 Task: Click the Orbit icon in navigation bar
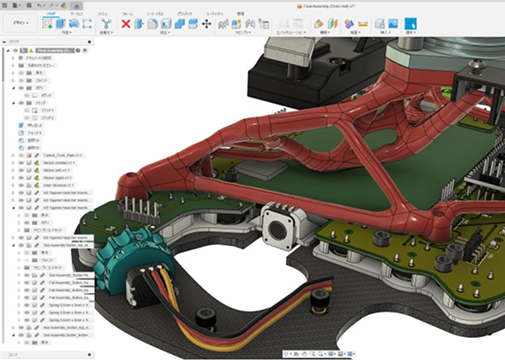(x=287, y=354)
